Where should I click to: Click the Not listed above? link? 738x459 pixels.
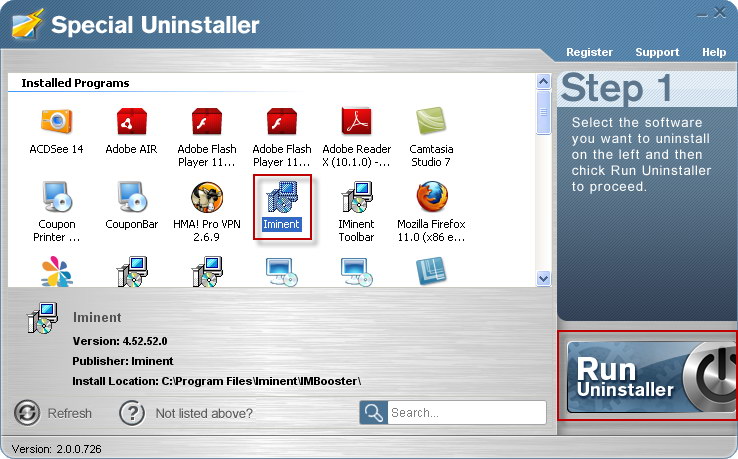coord(204,413)
